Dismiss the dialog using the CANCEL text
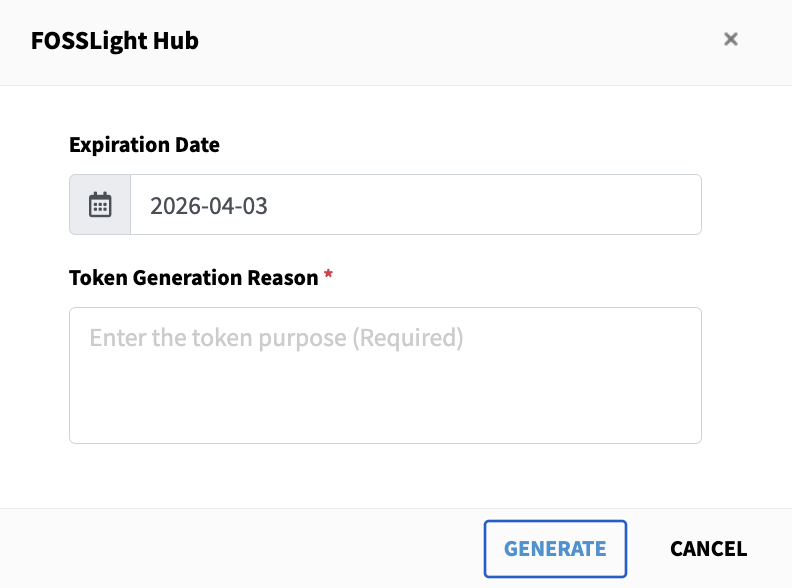This screenshot has width=792, height=588. click(x=708, y=548)
